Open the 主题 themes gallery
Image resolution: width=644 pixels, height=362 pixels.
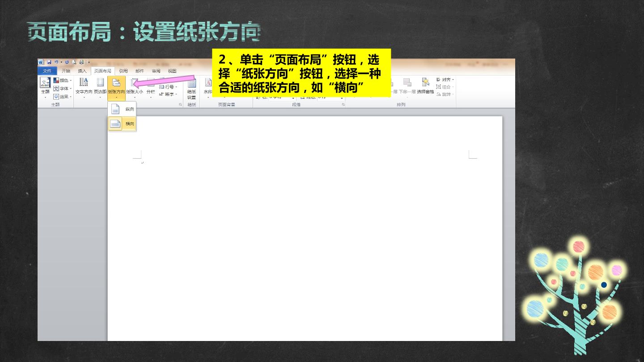tap(45, 88)
